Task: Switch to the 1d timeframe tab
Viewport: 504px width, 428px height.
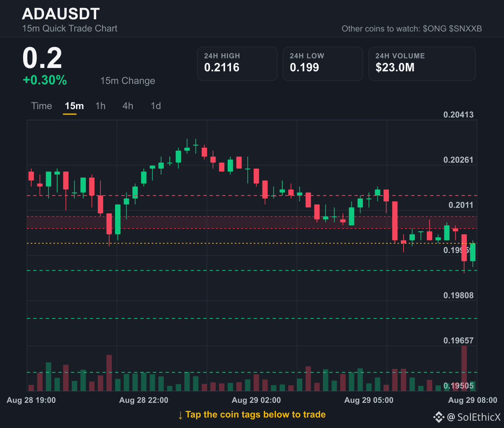Action: pyautogui.click(x=156, y=106)
